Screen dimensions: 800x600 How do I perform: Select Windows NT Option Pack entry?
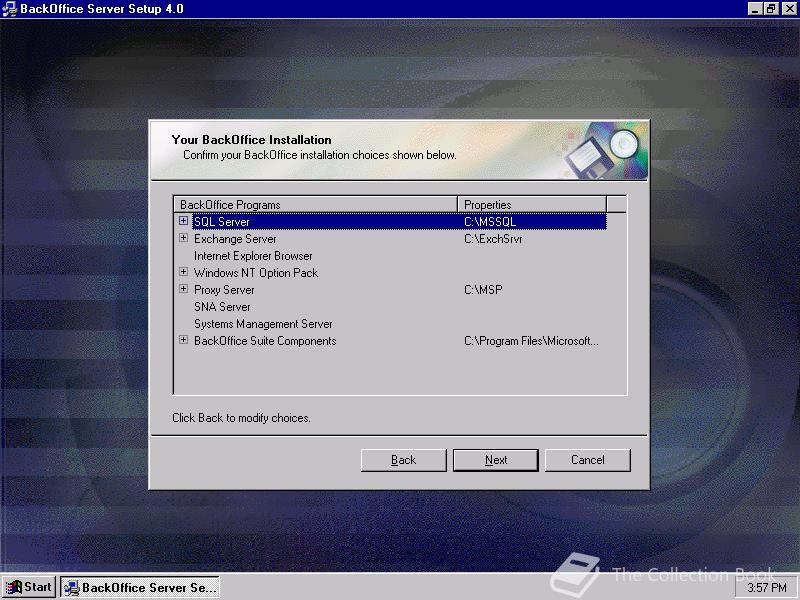pyautogui.click(x=256, y=273)
